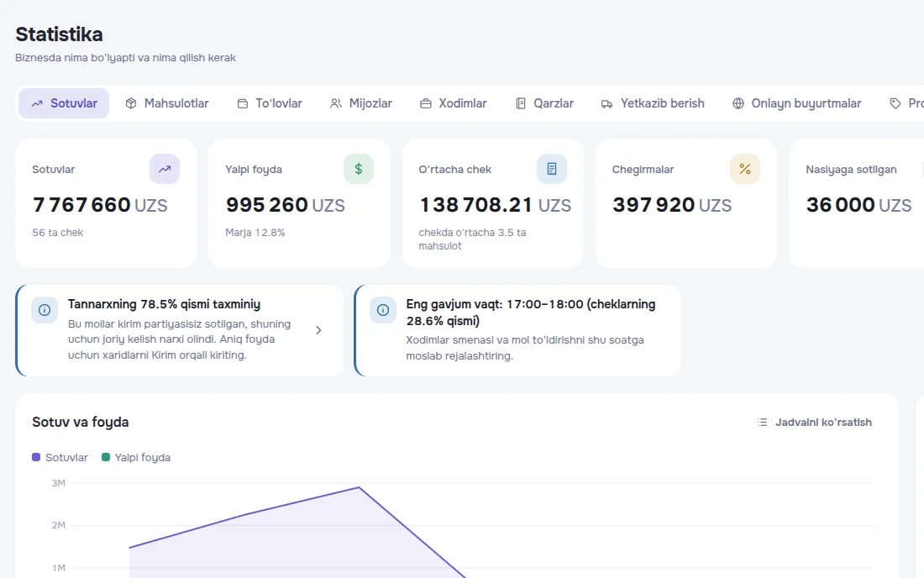Viewport: 924px width, 578px height.
Task: Click the 'Statistika' page heading
Action: coord(59,34)
